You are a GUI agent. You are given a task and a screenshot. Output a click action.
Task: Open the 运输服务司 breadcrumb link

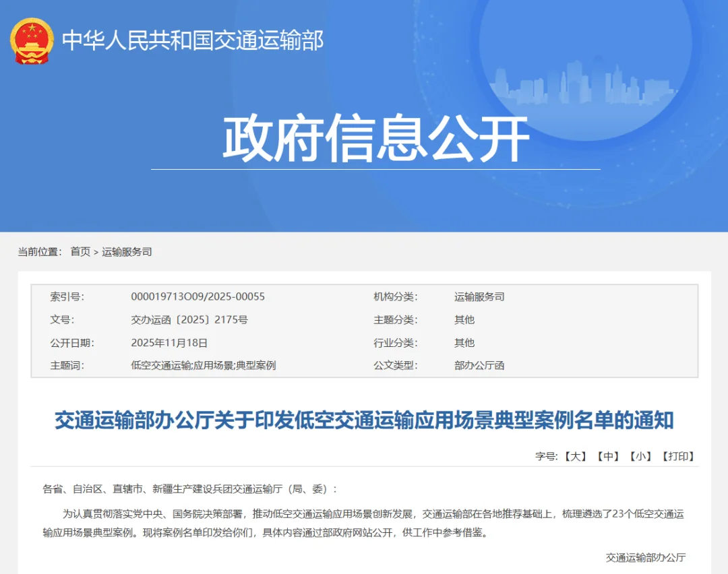[126, 251]
